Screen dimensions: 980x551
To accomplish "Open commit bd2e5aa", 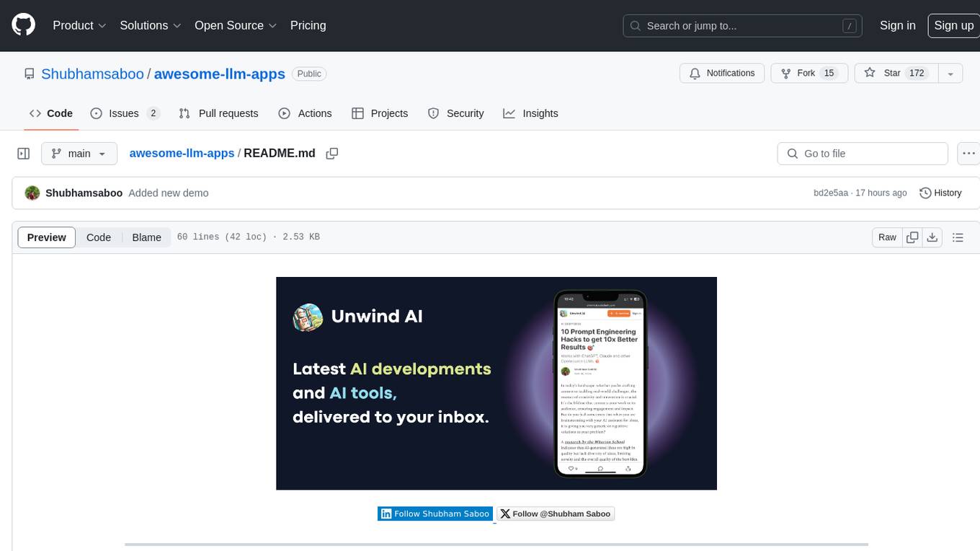I will [x=831, y=193].
